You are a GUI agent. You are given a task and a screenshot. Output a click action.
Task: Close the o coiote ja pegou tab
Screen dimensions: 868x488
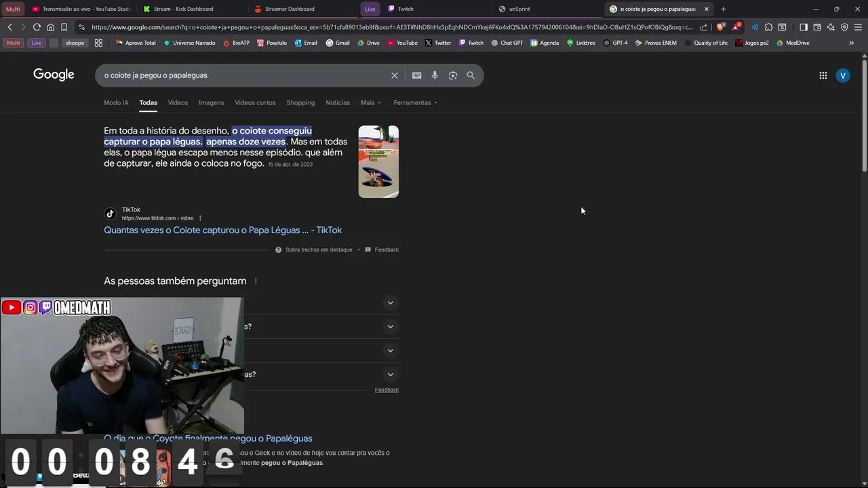(707, 9)
